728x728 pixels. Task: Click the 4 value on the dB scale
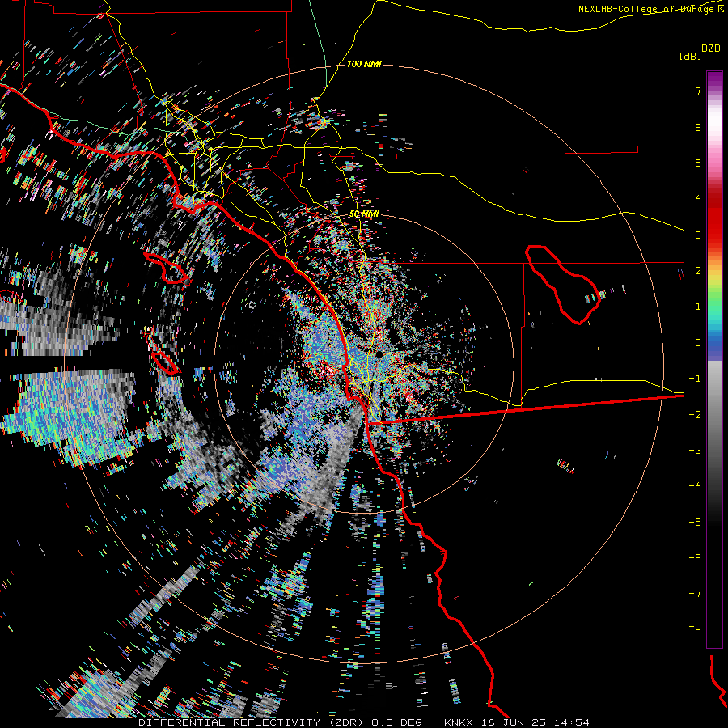(698, 199)
